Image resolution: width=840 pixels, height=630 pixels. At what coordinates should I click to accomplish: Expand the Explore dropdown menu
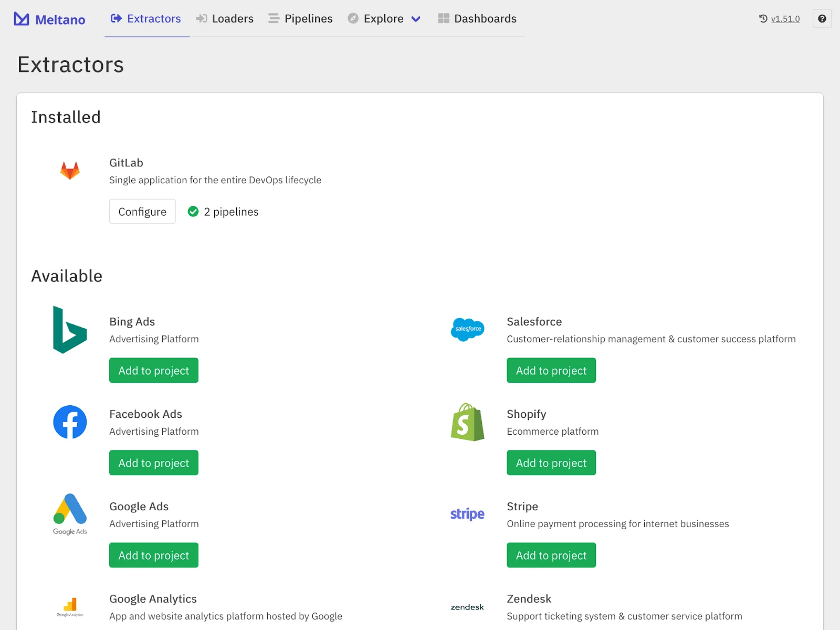click(x=384, y=19)
